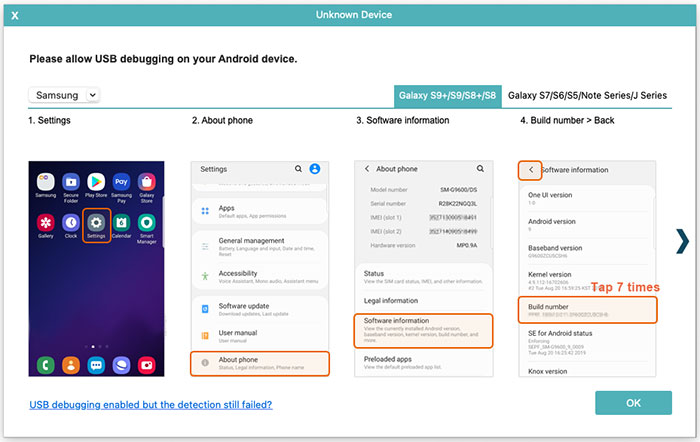This screenshot has width=700, height=442.
Task: Click One UI version row
Action: (587, 198)
